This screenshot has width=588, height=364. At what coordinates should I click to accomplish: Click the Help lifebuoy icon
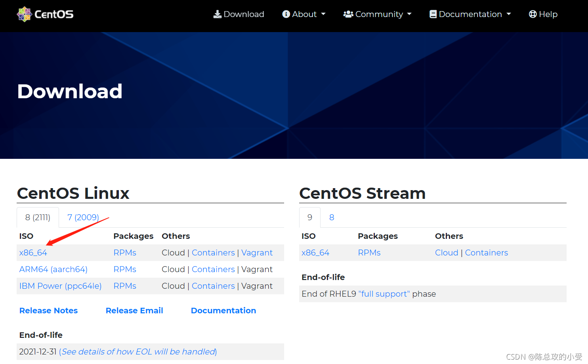tap(533, 14)
